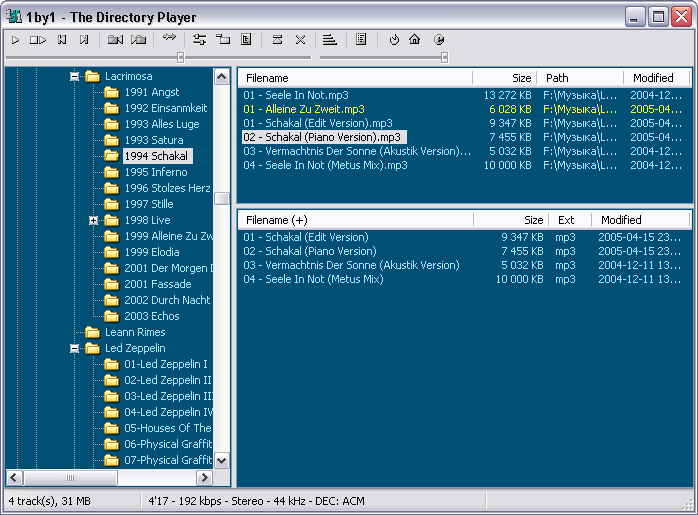The height and width of the screenshot is (515, 698).
Task: Select '01 - Seele In Not.mp3' in the playlist
Action: (296, 95)
